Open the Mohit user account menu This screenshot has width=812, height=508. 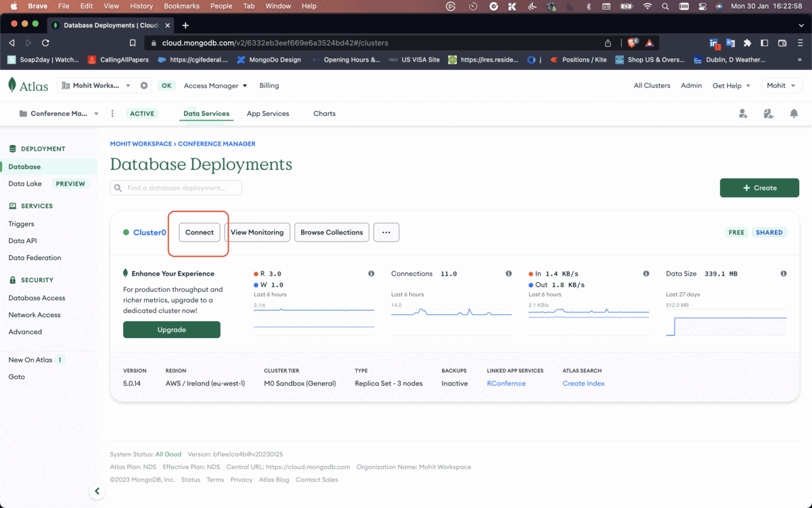pyautogui.click(x=780, y=86)
